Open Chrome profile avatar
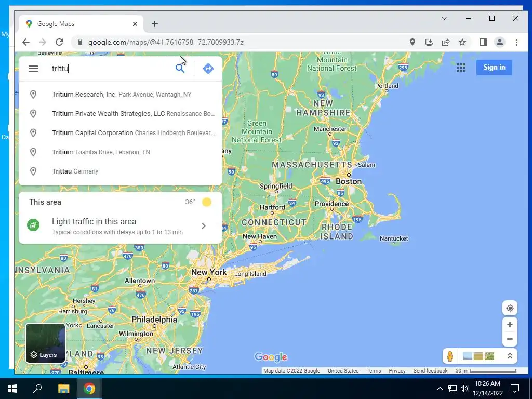Viewport: 532px width, 399px height. click(499, 42)
